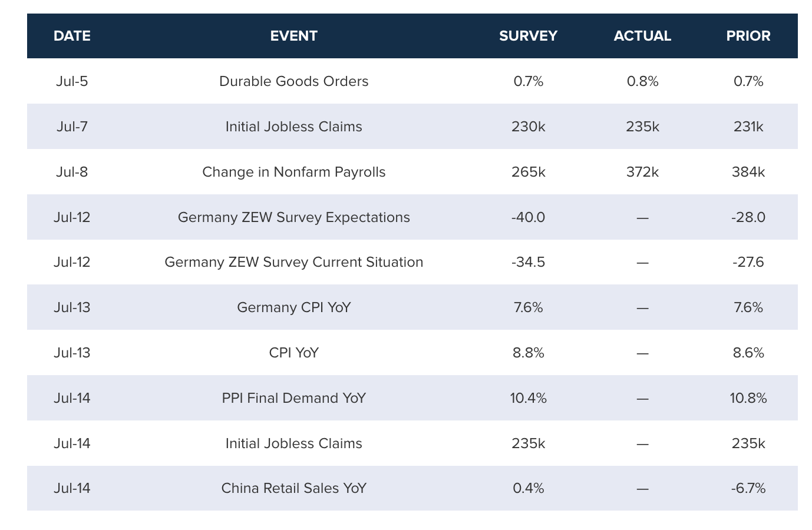Image resolution: width=812 pixels, height=530 pixels.
Task: Click Germany ZEW Survey Current Situation
Action: click(x=293, y=262)
